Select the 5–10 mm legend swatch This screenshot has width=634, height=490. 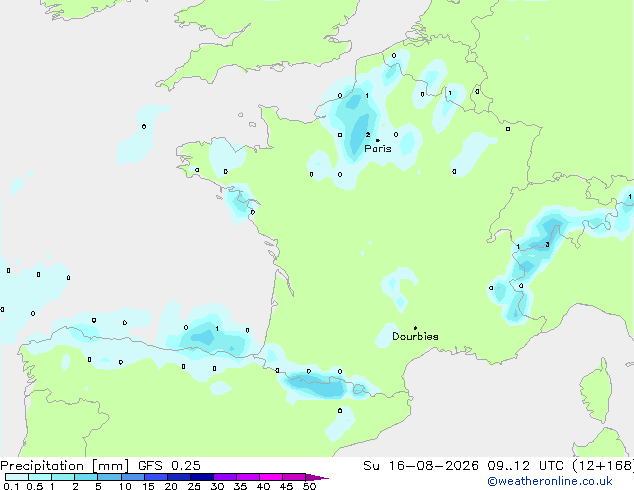point(109,477)
